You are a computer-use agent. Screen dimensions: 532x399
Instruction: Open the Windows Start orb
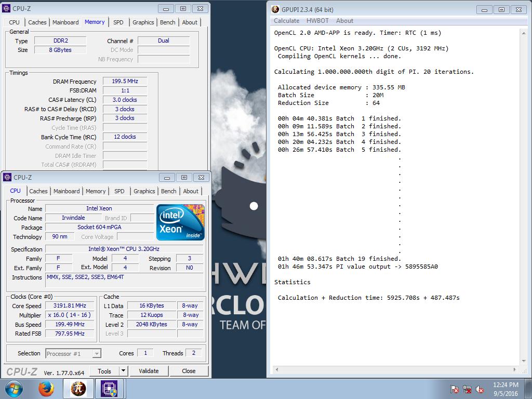point(14,389)
